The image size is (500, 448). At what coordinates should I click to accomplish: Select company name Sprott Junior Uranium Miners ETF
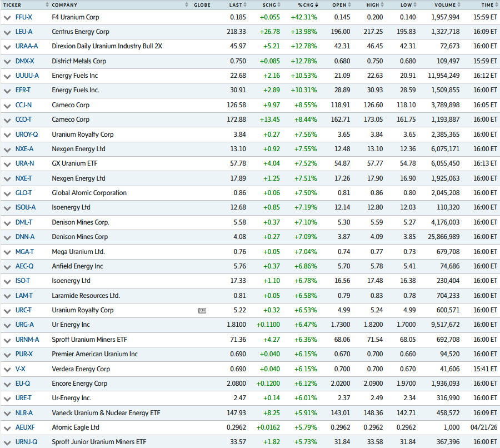click(x=99, y=442)
